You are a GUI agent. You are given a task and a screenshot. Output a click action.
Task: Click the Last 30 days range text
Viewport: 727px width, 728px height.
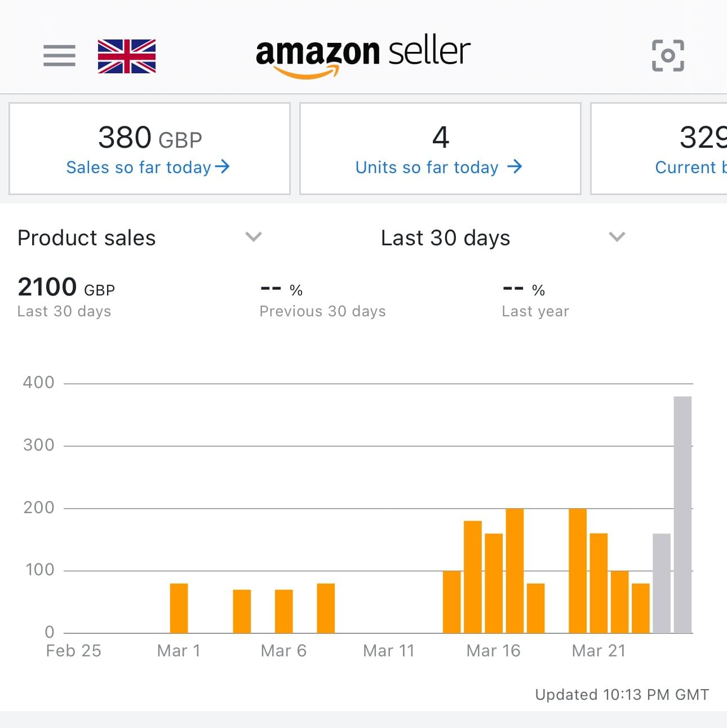pyautogui.click(x=445, y=238)
